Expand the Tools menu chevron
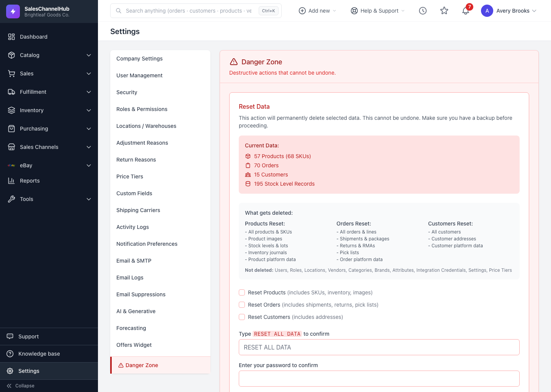This screenshot has width=551, height=392. click(89, 199)
